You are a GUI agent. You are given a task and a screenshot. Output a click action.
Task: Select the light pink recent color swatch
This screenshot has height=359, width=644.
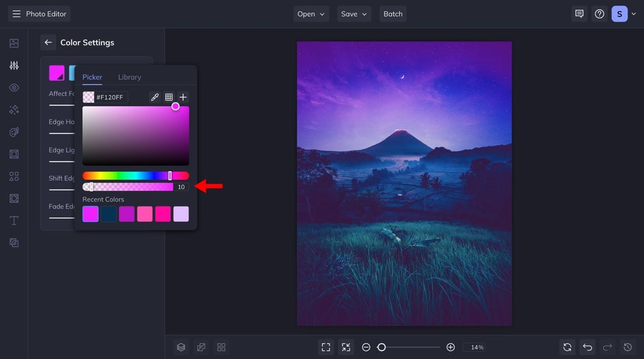click(145, 214)
